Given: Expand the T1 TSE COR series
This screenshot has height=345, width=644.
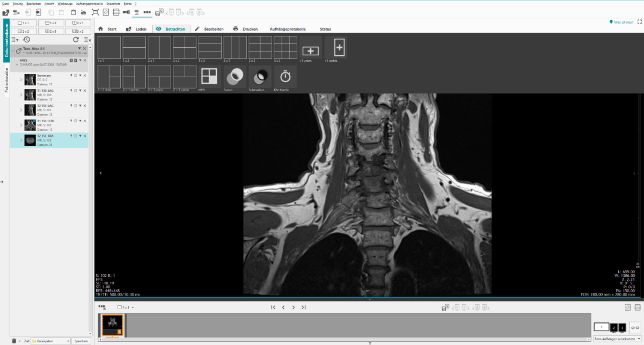Looking at the screenshot, I should coord(21,125).
